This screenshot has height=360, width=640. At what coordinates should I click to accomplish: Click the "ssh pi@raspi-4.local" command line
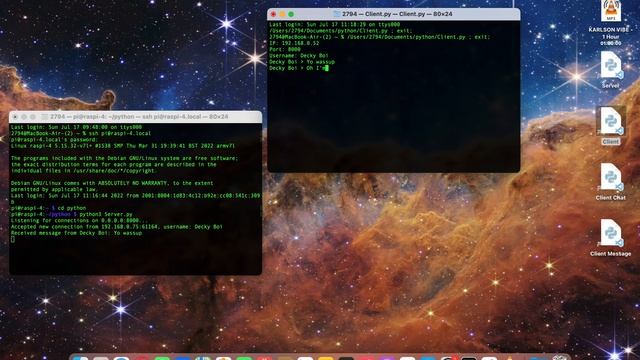[x=81, y=133]
